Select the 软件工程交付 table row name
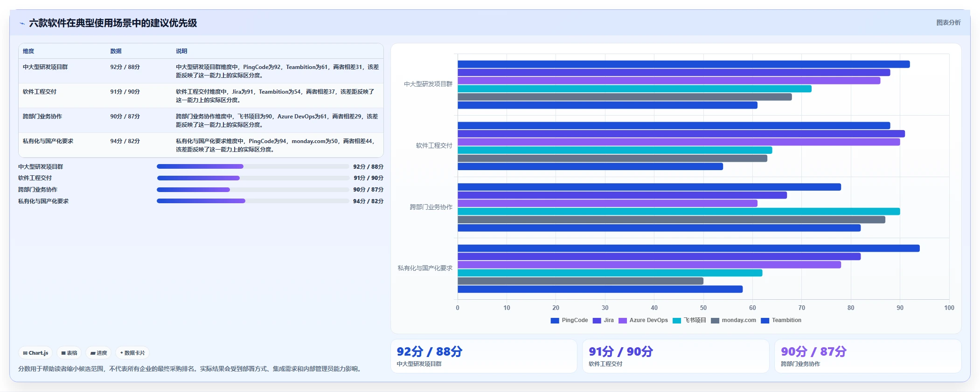980x392 pixels. point(40,92)
